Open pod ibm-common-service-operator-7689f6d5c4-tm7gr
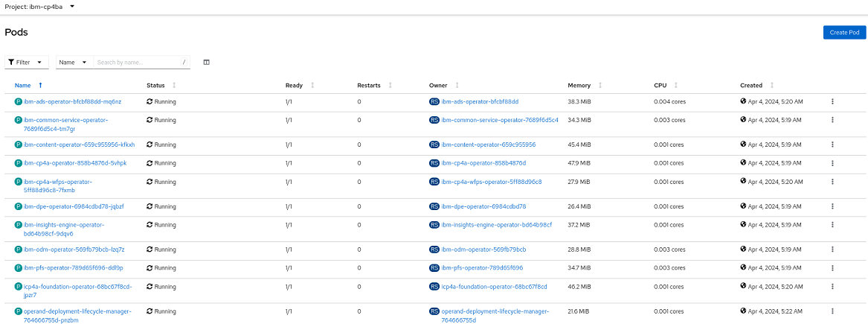The height and width of the screenshot is (324, 868). click(66, 124)
